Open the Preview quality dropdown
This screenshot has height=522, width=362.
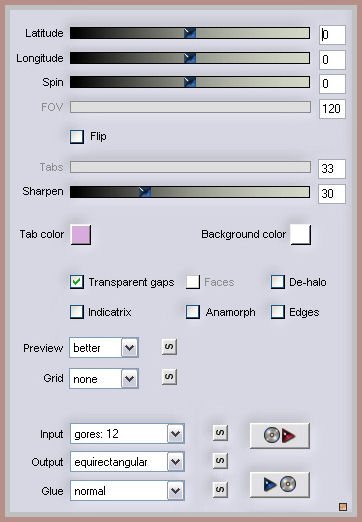104,348
